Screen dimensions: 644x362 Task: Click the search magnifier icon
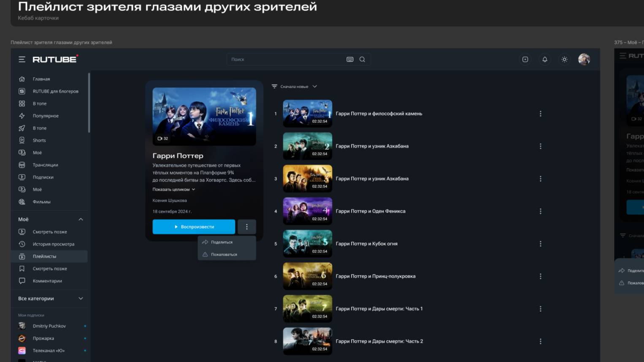click(x=362, y=59)
